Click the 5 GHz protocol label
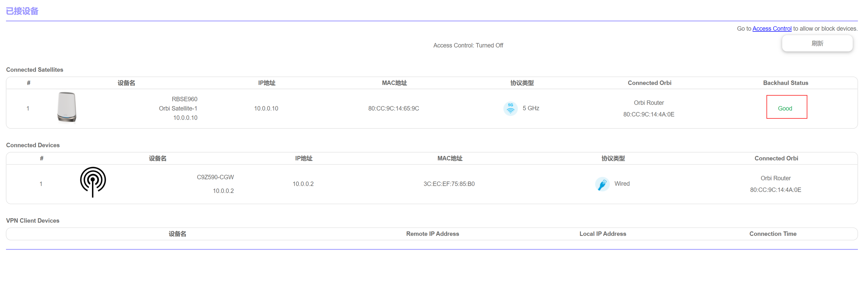The height and width of the screenshot is (290, 868). coord(530,108)
